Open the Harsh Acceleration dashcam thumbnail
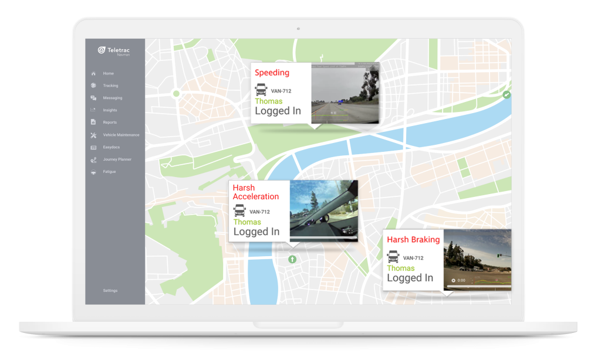This screenshot has width=601, height=364. (323, 208)
